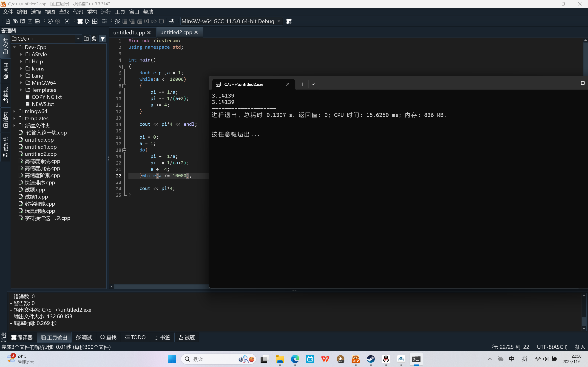
Task: Toggle the fold marker at line 8
Action: point(124,86)
